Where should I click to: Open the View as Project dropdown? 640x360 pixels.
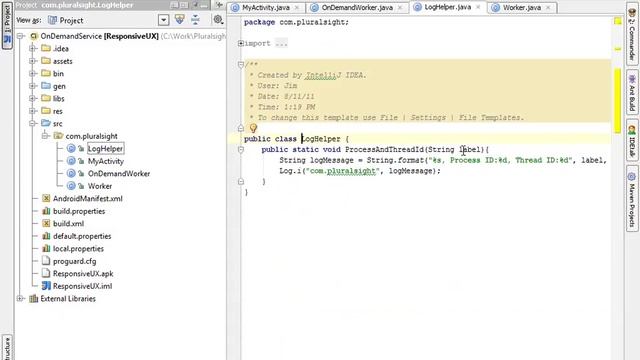click(164, 20)
